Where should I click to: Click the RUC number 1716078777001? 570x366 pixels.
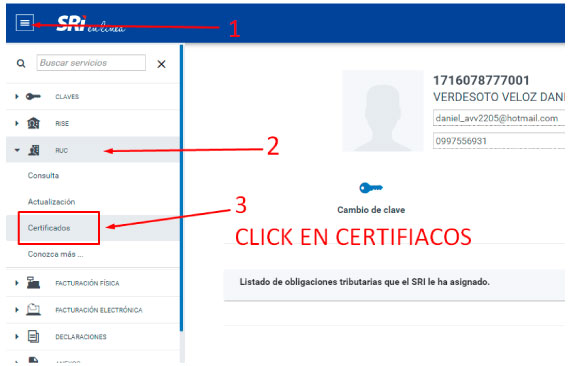tap(481, 80)
